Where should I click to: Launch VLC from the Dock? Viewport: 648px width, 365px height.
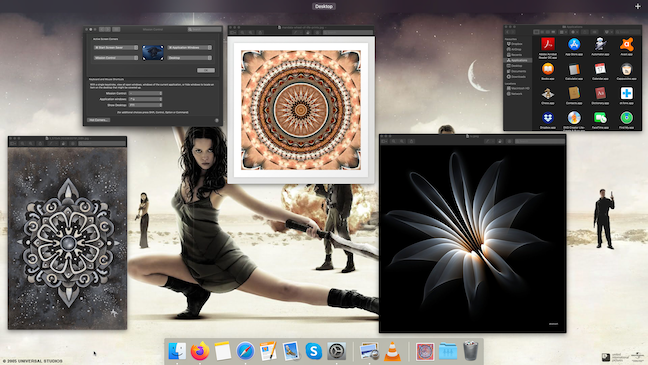click(x=392, y=351)
